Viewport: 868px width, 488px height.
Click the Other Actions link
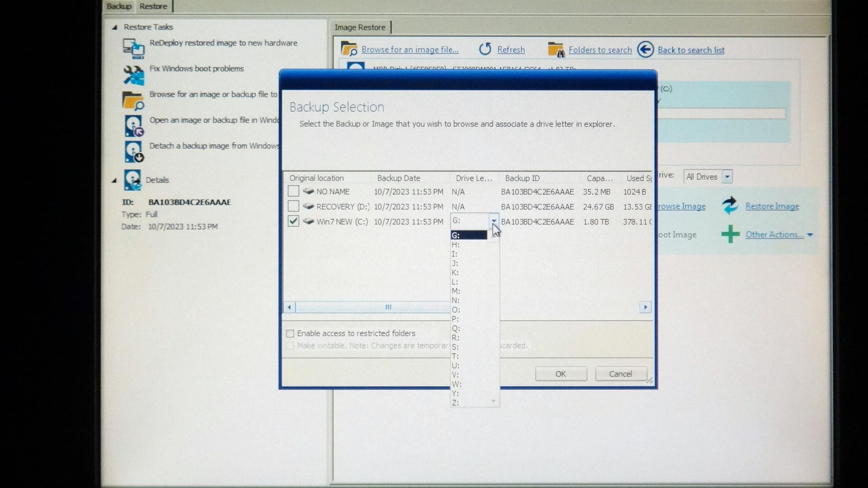pyautogui.click(x=775, y=235)
